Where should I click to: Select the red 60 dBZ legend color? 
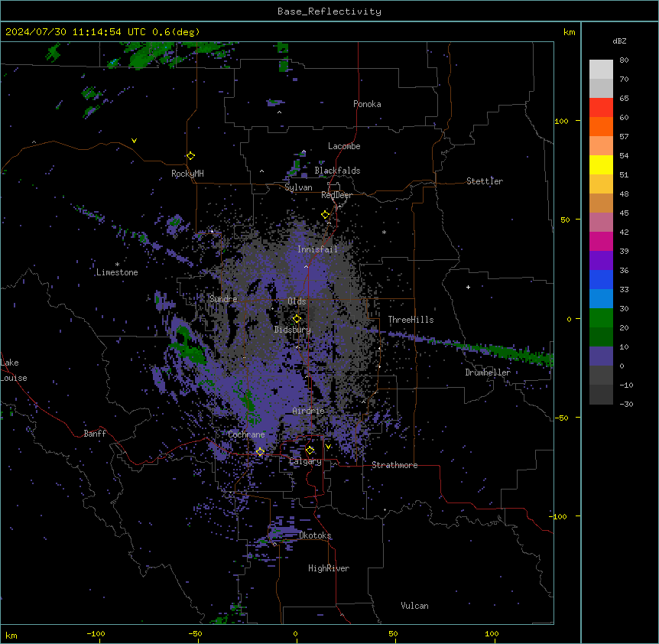click(601, 108)
